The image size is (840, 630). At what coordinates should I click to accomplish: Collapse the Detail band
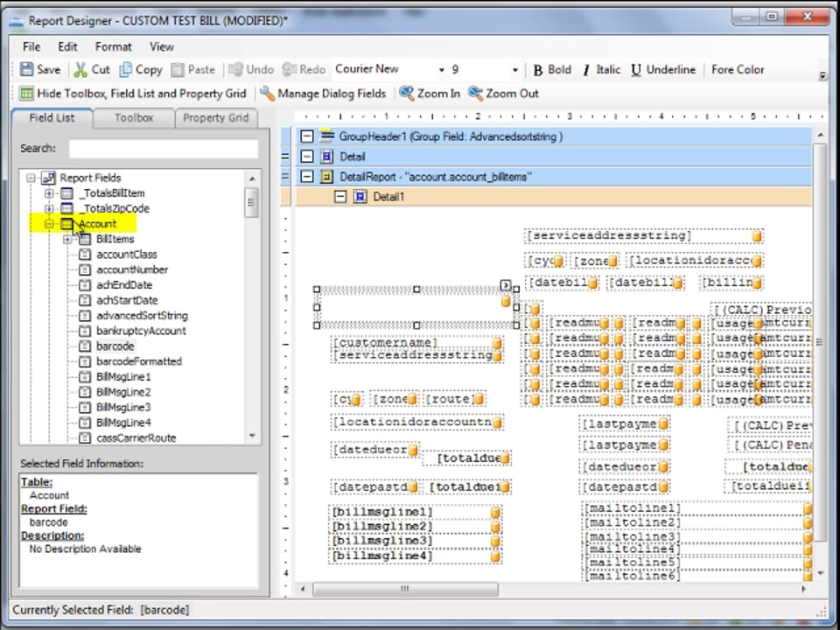coord(307,157)
